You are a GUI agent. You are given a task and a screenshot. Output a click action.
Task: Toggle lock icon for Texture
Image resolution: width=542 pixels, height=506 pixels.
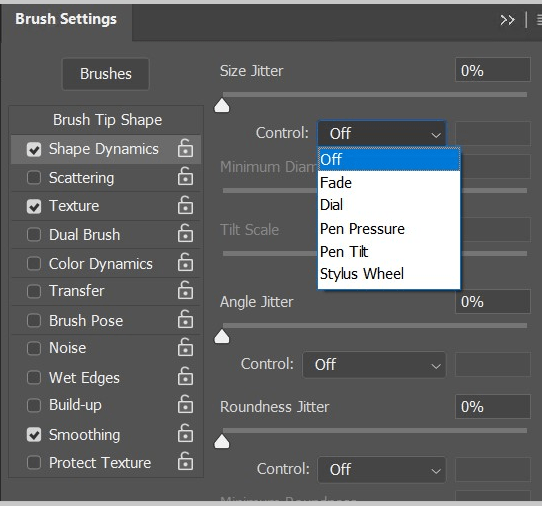pos(185,205)
